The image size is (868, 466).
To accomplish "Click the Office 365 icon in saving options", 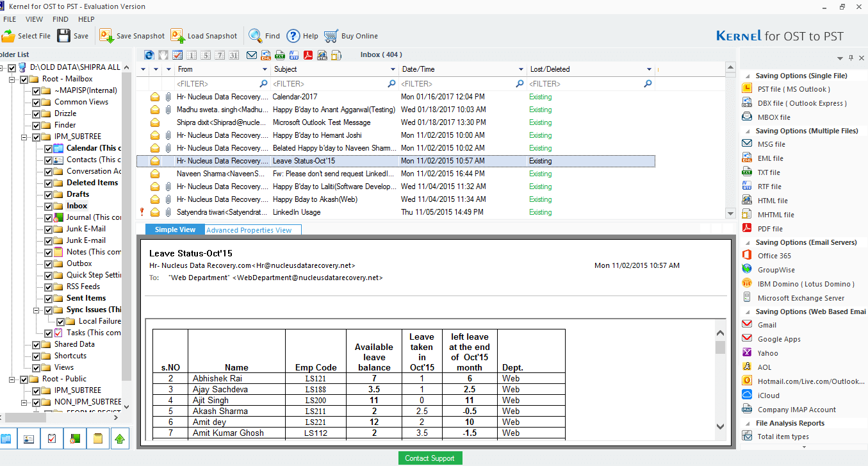I will pyautogui.click(x=747, y=256).
